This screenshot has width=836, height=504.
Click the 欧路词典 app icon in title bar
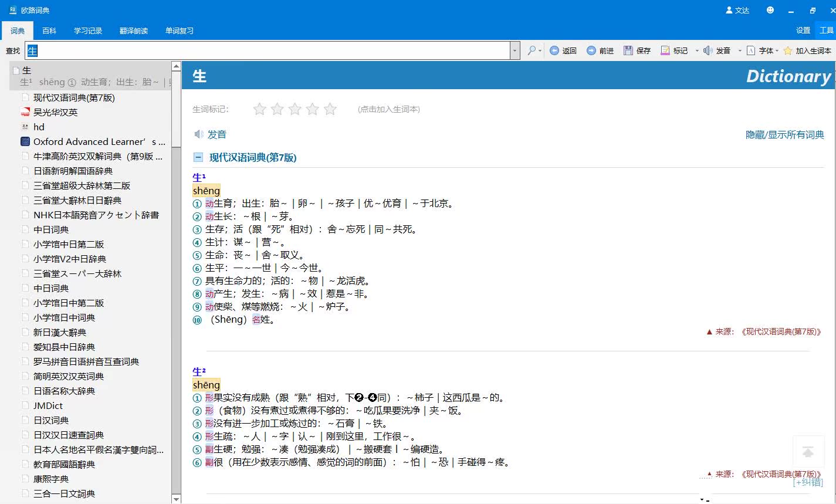point(12,10)
